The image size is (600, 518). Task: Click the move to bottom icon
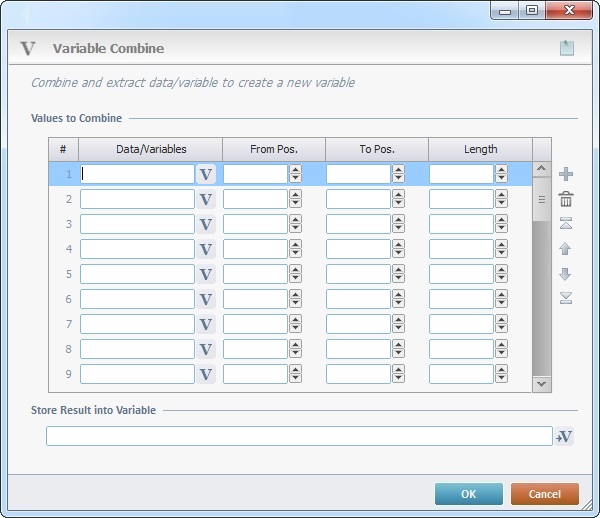[x=566, y=298]
